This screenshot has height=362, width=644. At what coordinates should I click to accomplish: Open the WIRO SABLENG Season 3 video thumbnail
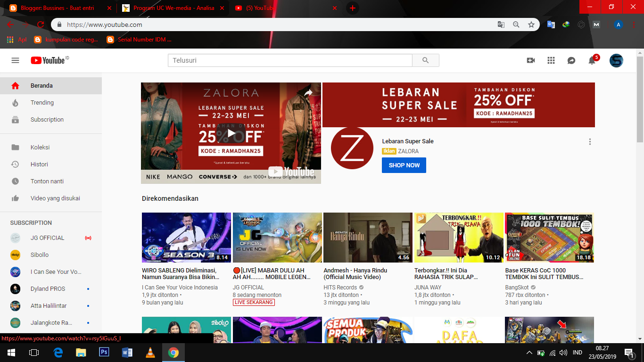click(x=186, y=238)
